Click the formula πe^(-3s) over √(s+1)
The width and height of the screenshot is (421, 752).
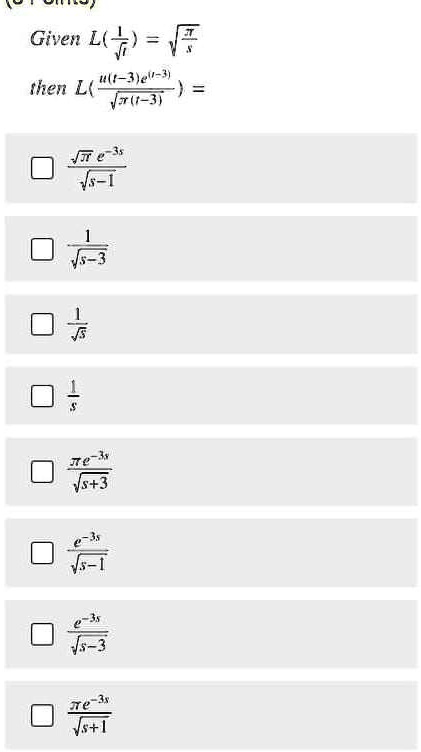(90, 715)
